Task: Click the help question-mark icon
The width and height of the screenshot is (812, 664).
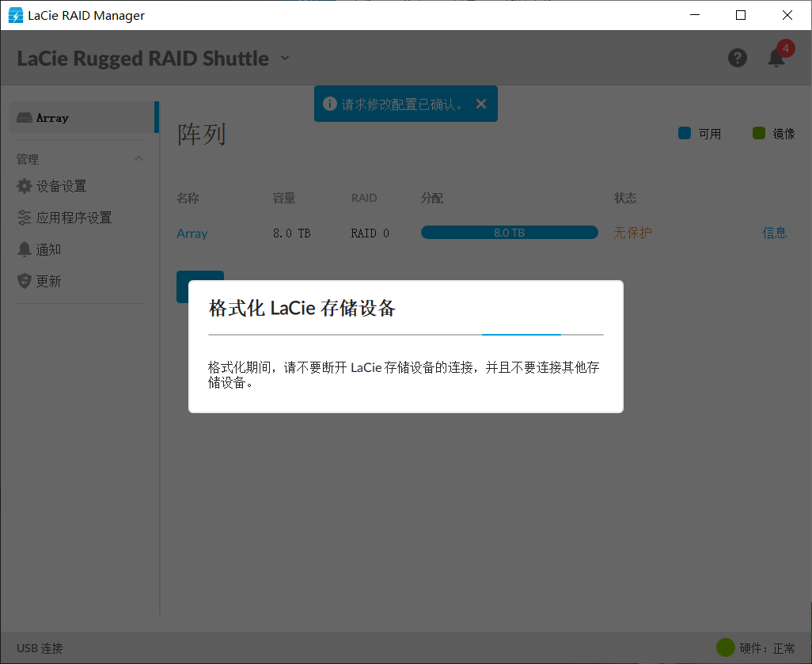Action: click(x=737, y=58)
